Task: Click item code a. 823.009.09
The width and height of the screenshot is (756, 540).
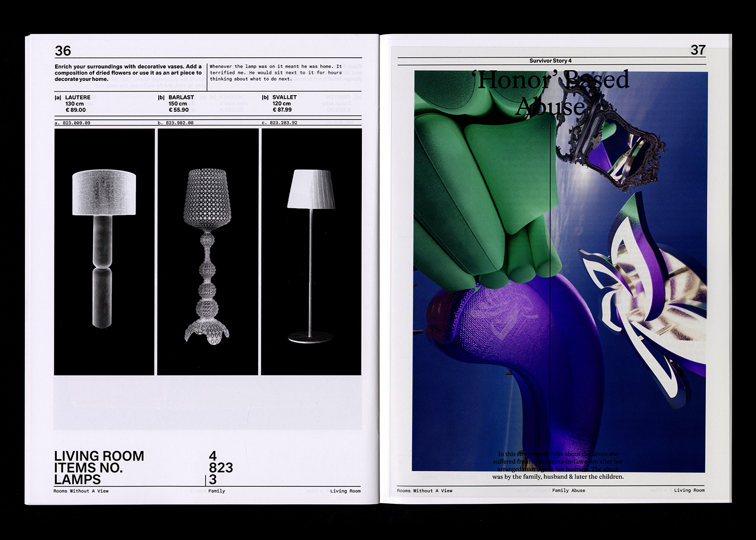Action: click(72, 123)
